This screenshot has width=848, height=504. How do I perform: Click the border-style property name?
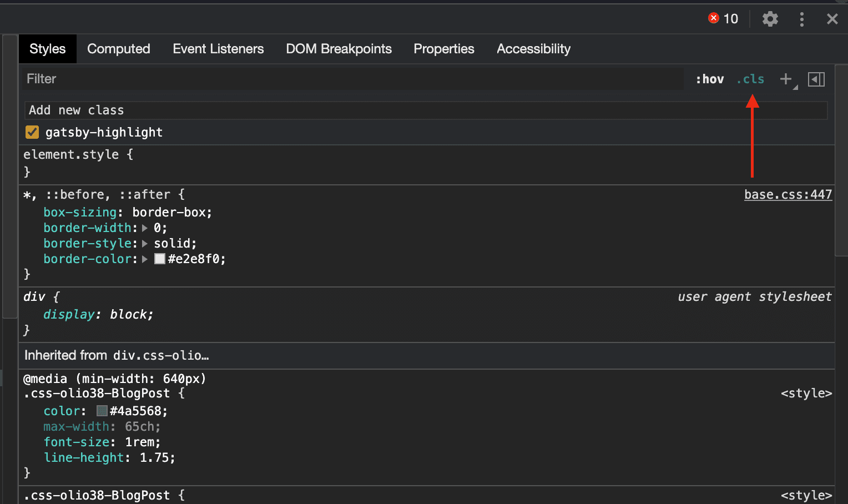click(x=87, y=243)
